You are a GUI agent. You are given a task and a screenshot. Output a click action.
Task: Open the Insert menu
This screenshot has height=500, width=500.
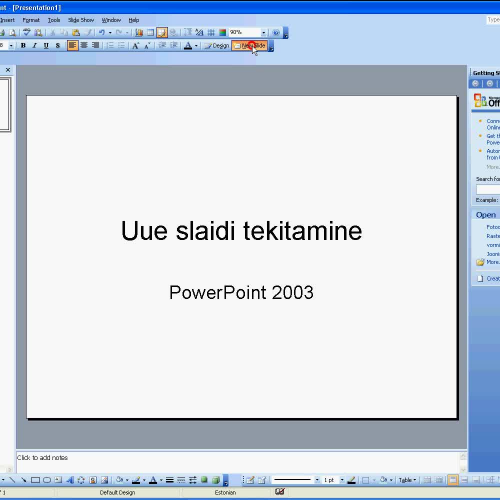[x=7, y=20]
